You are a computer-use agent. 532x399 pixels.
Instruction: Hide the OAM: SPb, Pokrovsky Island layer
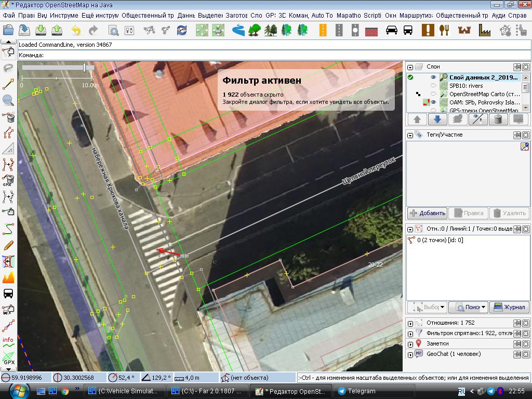[433, 102]
